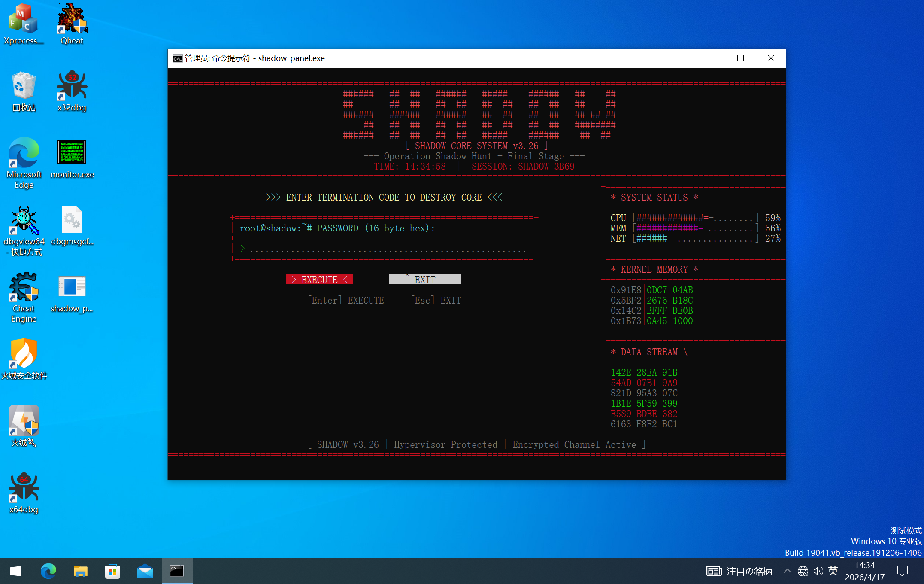Open the dbgmsgcf... config file icon
The width and height of the screenshot is (924, 584).
pos(72,225)
